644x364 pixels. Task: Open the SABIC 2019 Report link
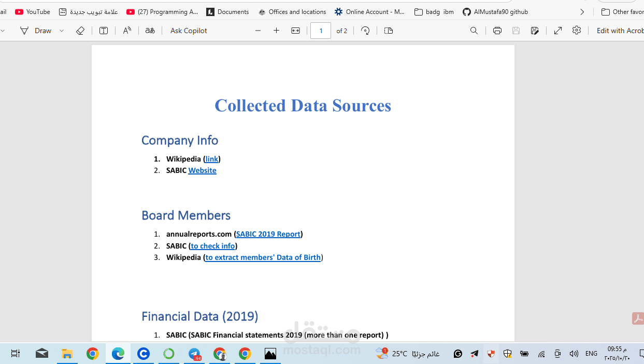pyautogui.click(x=268, y=234)
